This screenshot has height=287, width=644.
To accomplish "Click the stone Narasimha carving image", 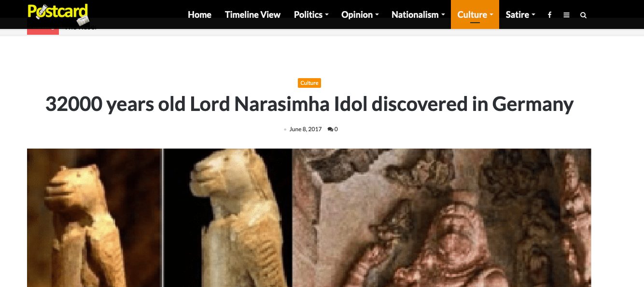I will (x=442, y=218).
